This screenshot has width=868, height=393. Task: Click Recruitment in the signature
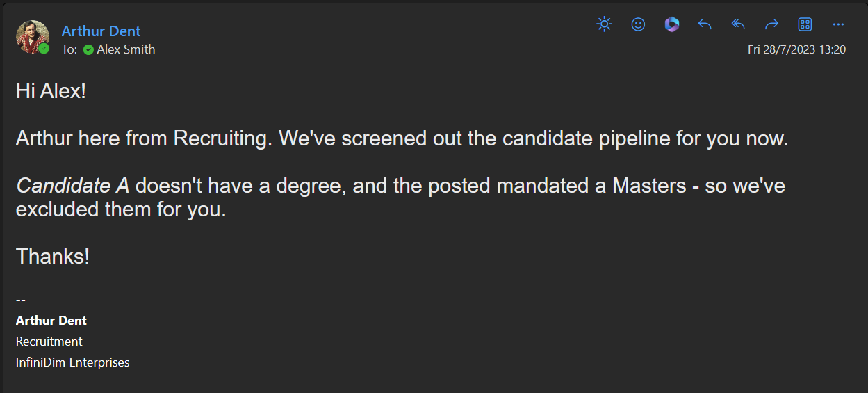(49, 342)
